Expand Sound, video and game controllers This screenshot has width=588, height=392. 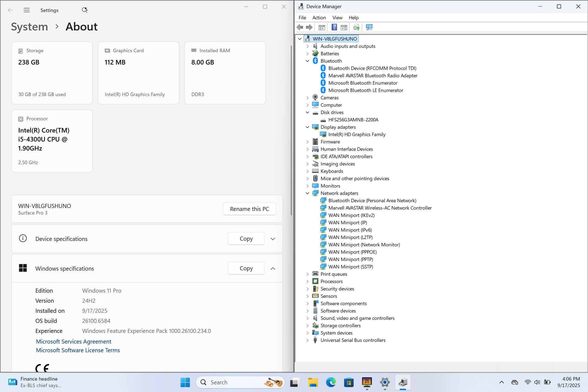(x=308, y=318)
